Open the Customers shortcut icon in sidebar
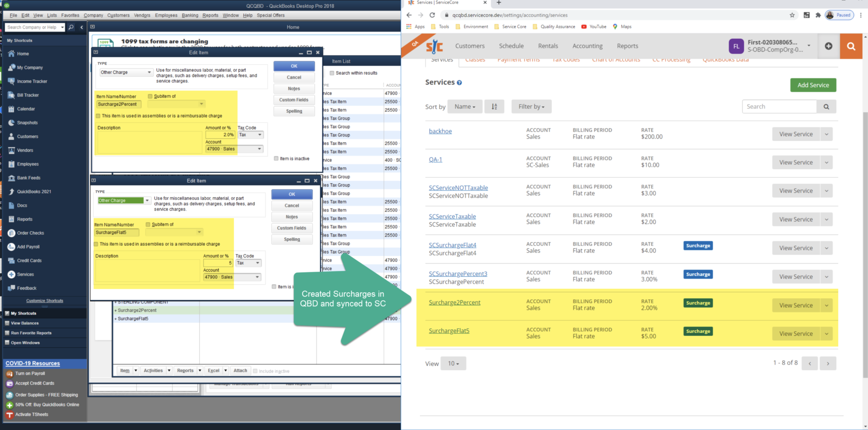868x430 pixels. [11, 136]
